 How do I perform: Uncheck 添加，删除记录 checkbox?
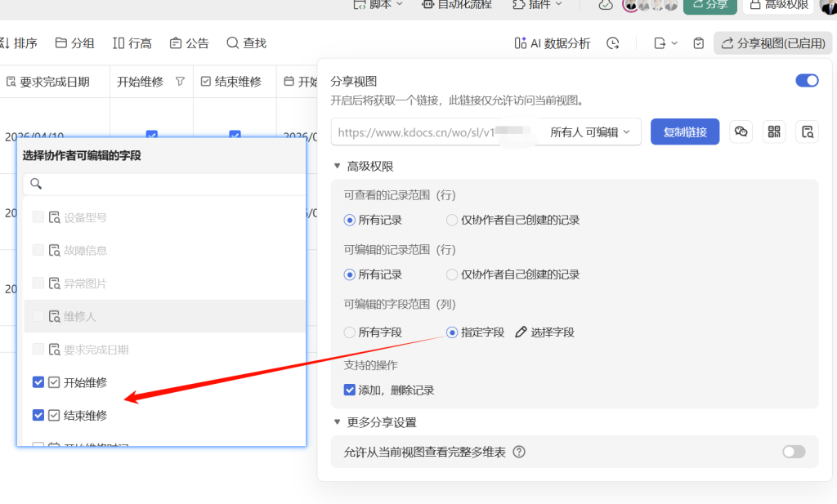[x=350, y=390]
